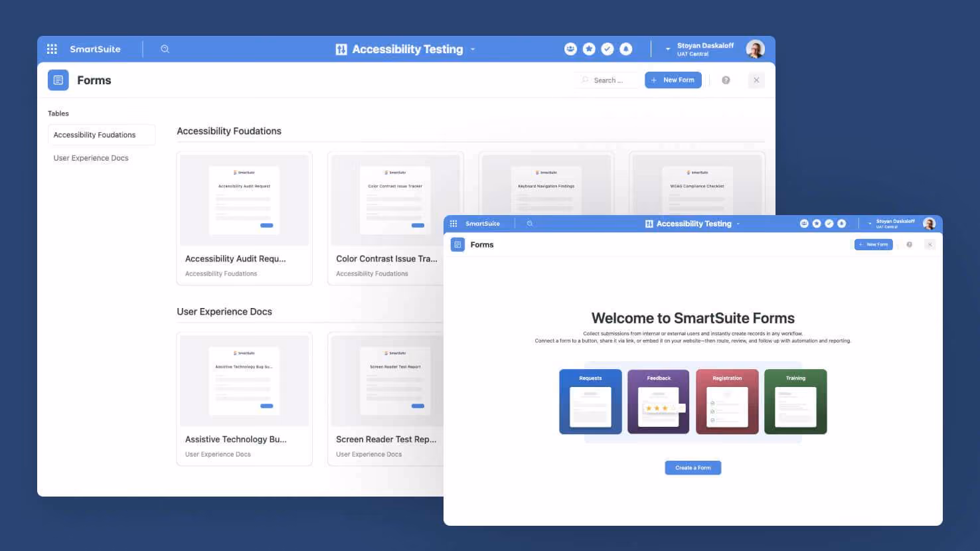The width and height of the screenshot is (980, 551).
Task: Expand the Accessibility Testing chevron in back window
Action: click(x=473, y=49)
